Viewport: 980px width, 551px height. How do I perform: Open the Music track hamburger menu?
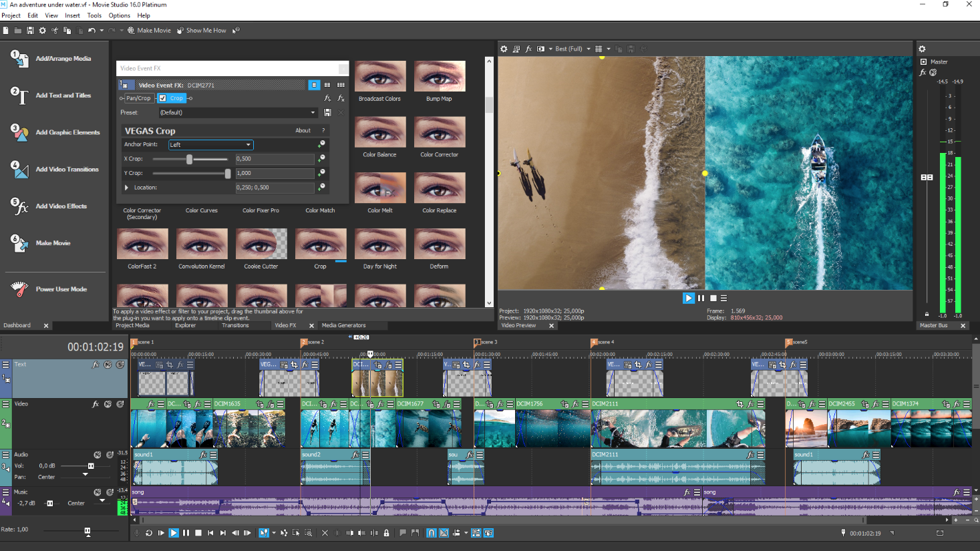click(5, 492)
